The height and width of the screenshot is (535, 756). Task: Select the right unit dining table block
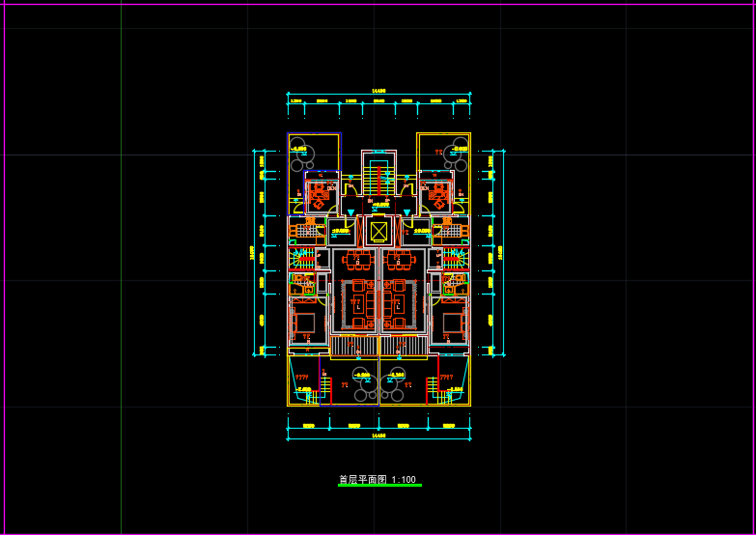pyautogui.click(x=400, y=261)
